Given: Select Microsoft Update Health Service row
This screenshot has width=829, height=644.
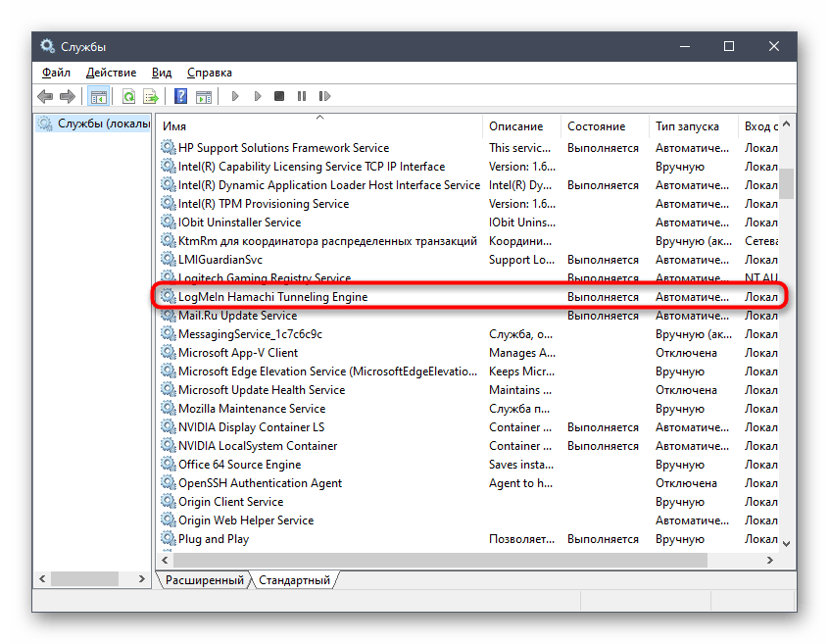Looking at the screenshot, I should tap(468, 390).
